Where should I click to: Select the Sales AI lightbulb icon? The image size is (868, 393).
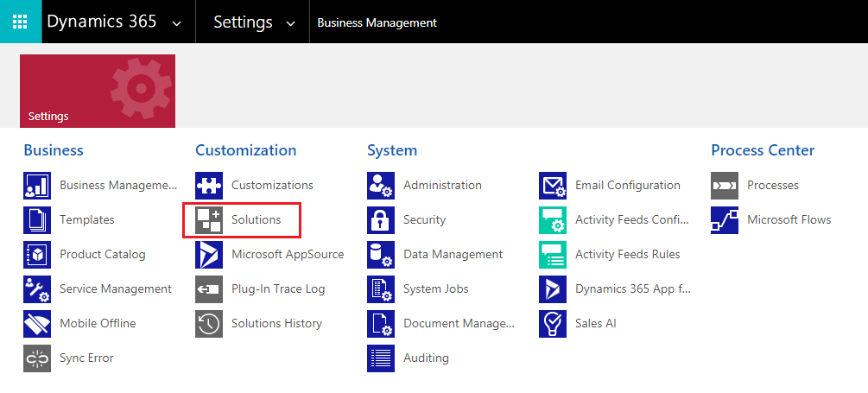553,324
